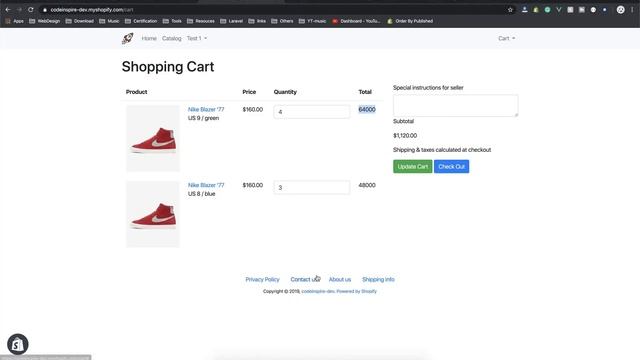Open the Powered by Shopify link

pyautogui.click(x=357, y=291)
